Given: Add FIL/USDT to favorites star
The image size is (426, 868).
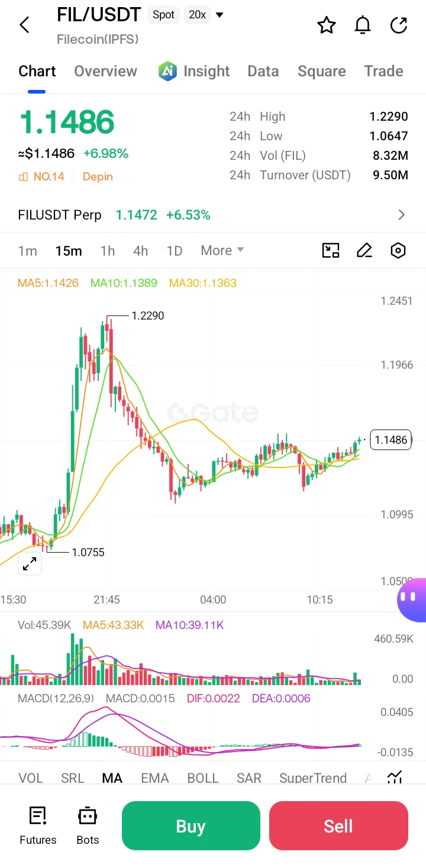Looking at the screenshot, I should click(x=327, y=25).
